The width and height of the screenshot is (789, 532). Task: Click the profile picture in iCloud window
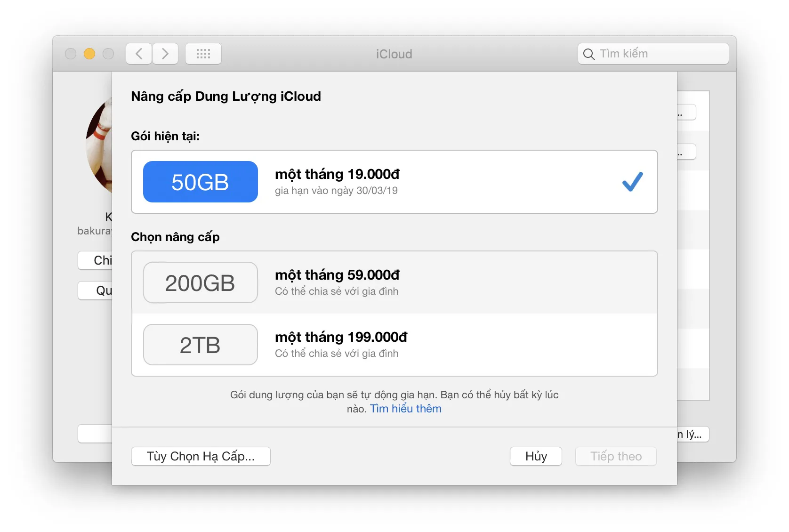[99, 145]
